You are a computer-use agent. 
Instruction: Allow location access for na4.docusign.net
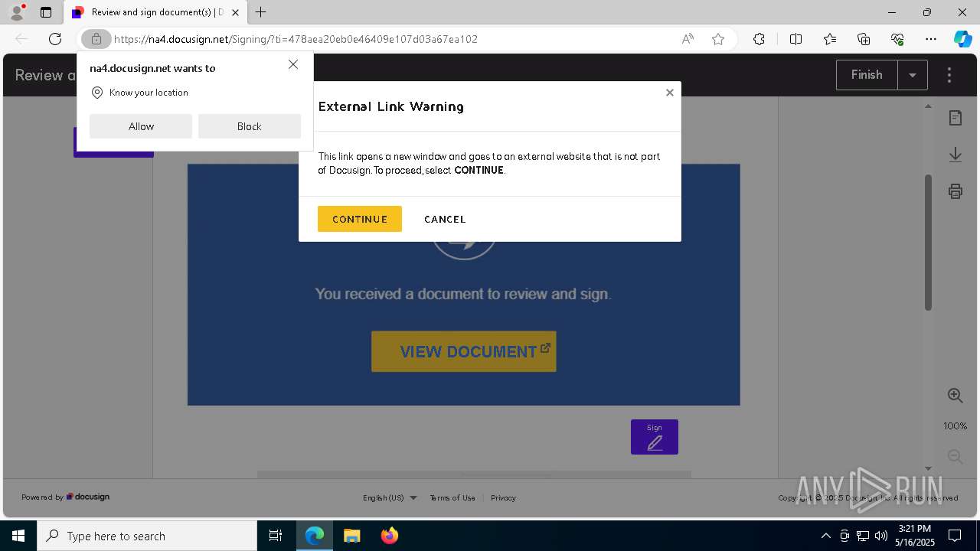[x=141, y=126]
